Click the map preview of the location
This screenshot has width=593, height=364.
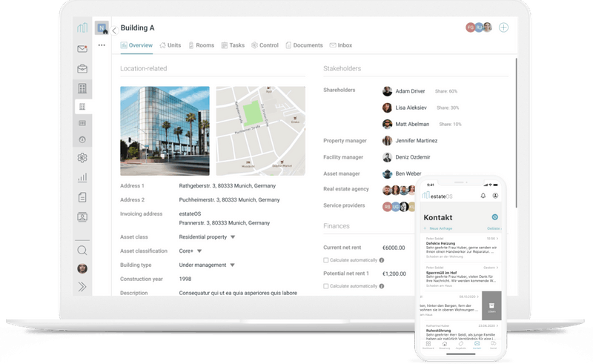pyautogui.click(x=261, y=131)
